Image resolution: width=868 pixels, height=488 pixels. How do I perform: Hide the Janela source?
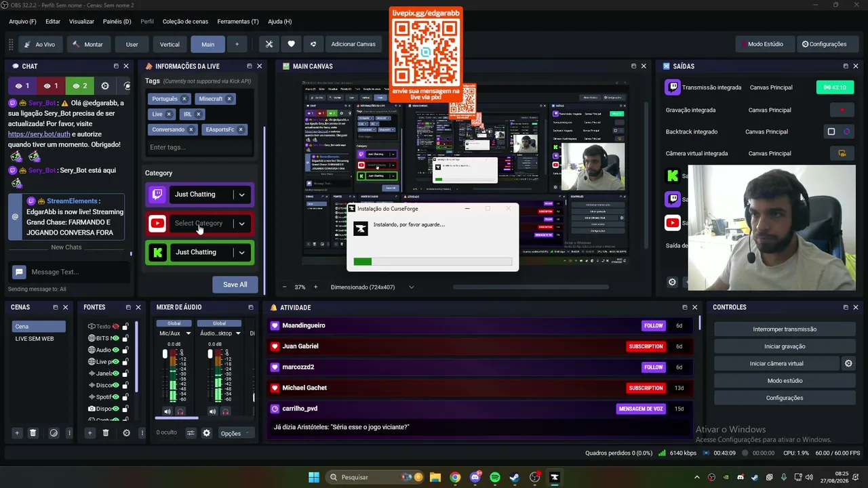pyautogui.click(x=116, y=373)
